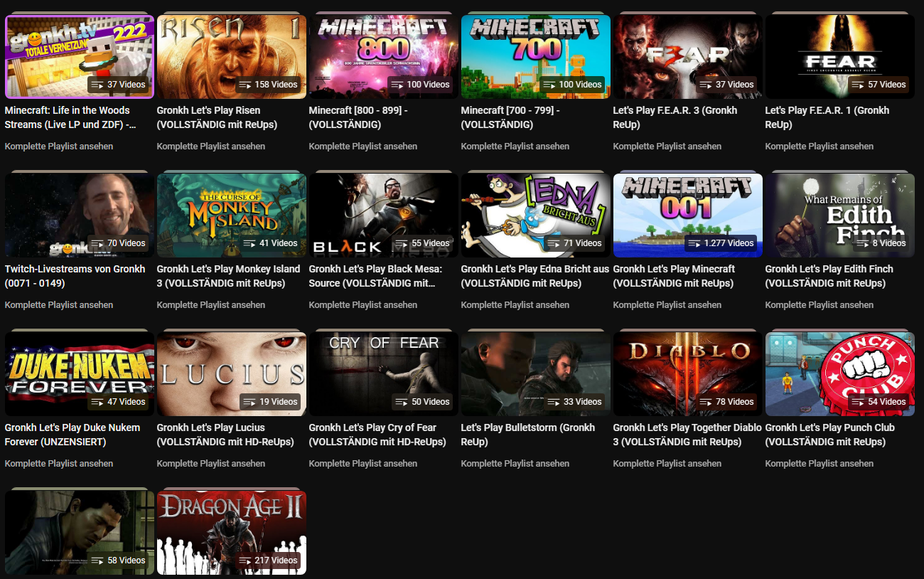Click the playlist icon on the Risen thumbnail
The height and width of the screenshot is (579, 924).
point(245,85)
